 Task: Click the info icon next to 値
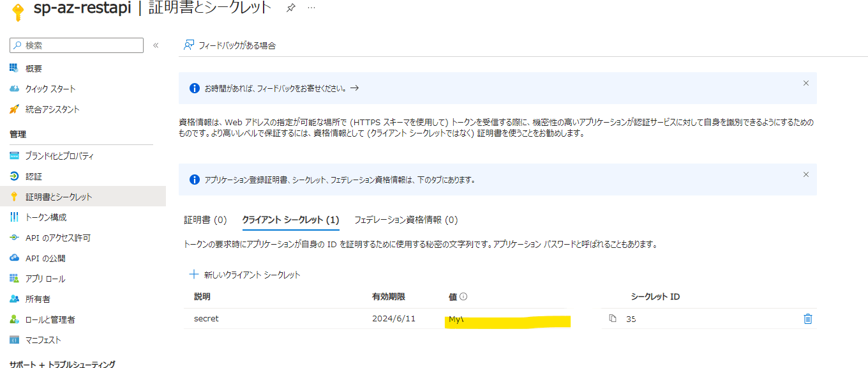click(464, 296)
